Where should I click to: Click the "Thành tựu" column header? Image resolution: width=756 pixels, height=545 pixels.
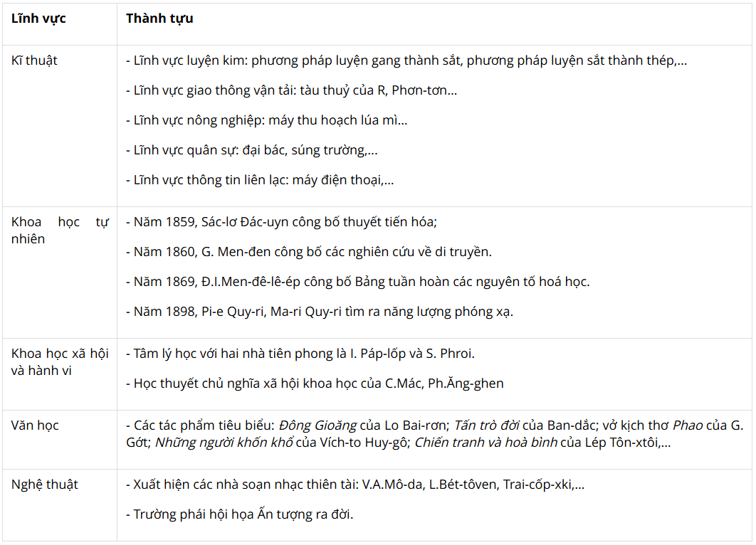coord(159,18)
